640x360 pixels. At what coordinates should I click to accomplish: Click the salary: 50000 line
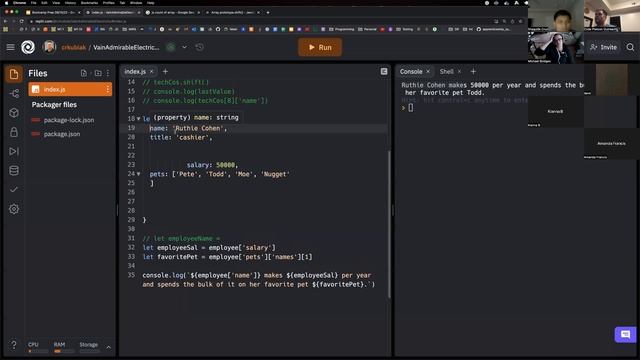pyautogui.click(x=212, y=165)
